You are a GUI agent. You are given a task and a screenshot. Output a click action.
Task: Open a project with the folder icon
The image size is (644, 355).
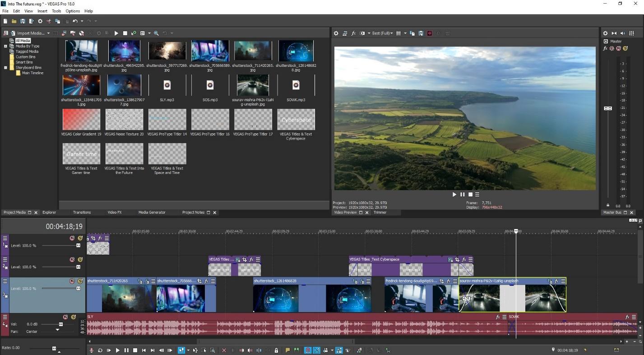14,21
